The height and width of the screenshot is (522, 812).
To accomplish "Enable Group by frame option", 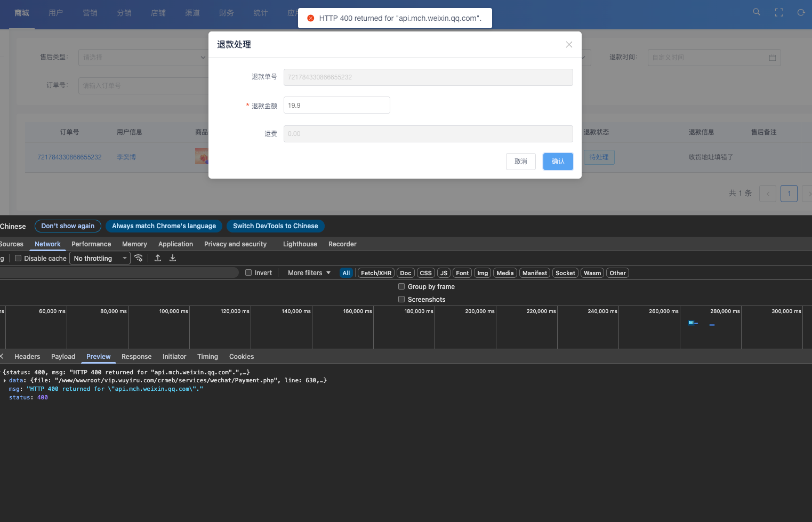I will click(x=401, y=286).
